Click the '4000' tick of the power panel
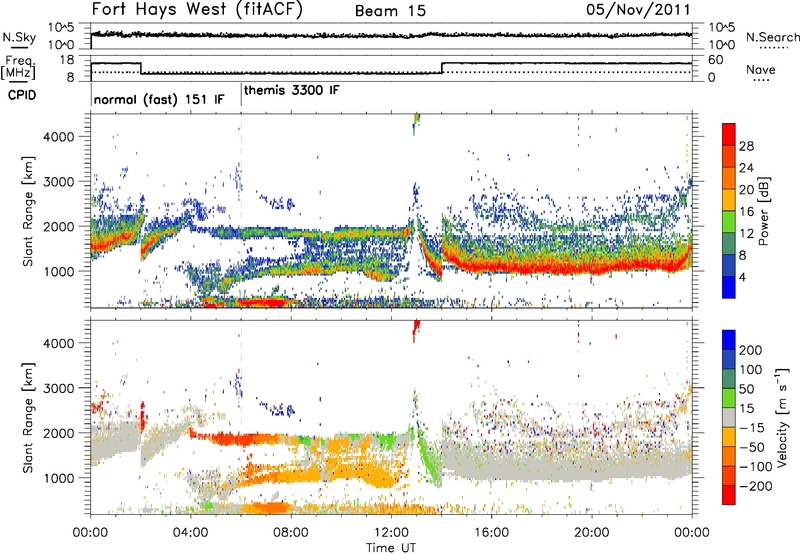Screen dimensions: 800x554 click(x=58, y=137)
